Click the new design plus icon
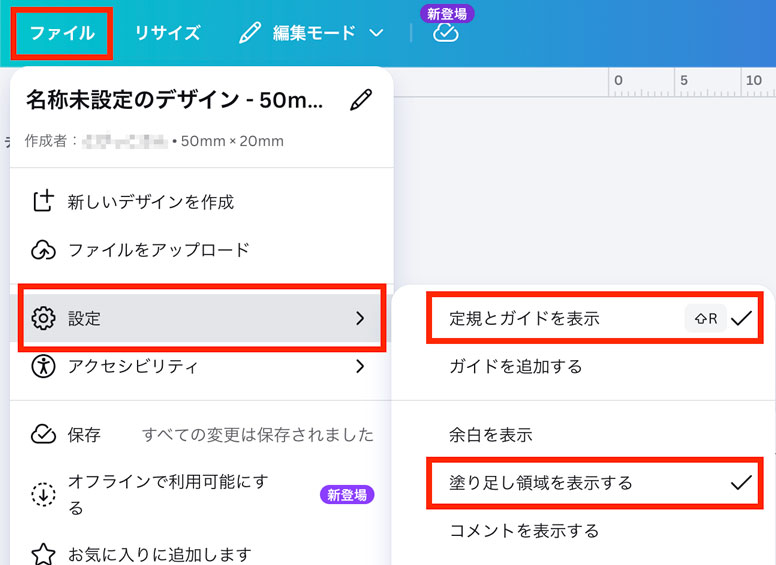This screenshot has height=565, width=776. 43,200
